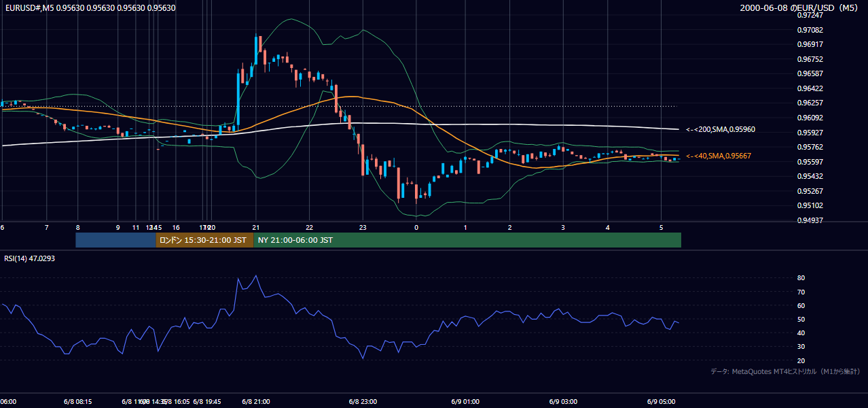
Task: Click the 0.96422 price axis label
Action: click(810, 88)
